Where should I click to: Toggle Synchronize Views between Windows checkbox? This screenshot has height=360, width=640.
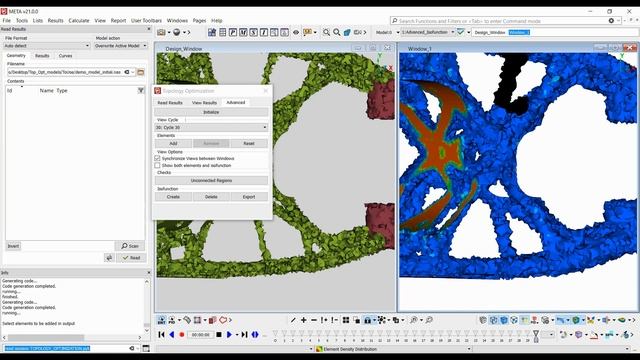pos(158,158)
